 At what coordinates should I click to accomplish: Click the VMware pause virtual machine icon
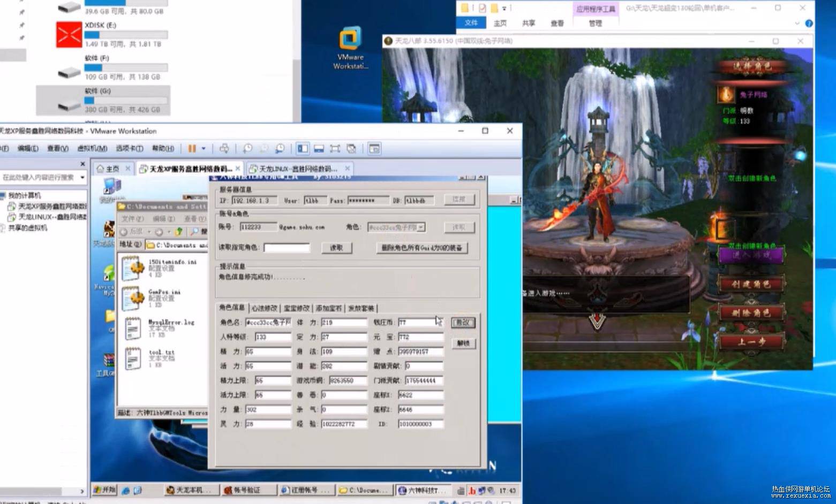[191, 148]
